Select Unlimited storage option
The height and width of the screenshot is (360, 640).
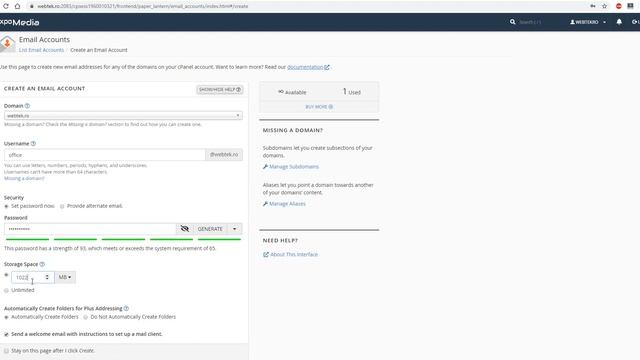point(6,290)
